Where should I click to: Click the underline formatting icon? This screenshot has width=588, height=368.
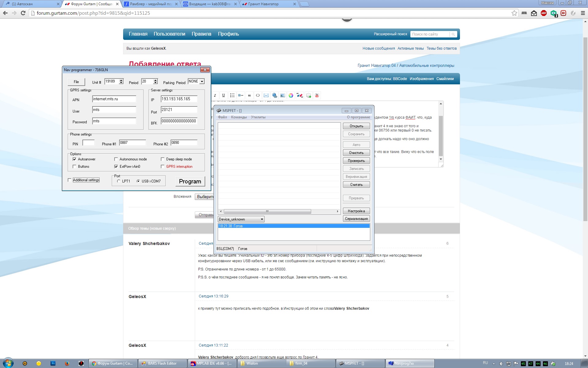tap(223, 95)
